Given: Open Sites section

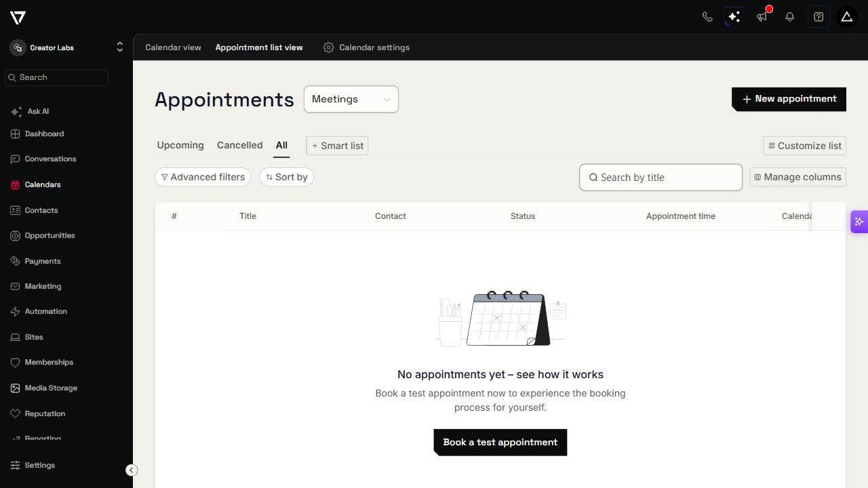Looking at the screenshot, I should (x=27, y=337).
